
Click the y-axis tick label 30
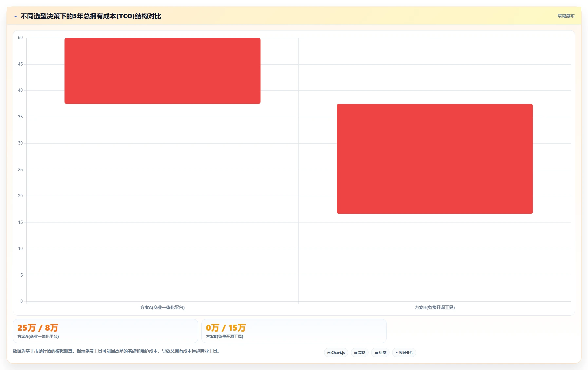(x=20, y=143)
